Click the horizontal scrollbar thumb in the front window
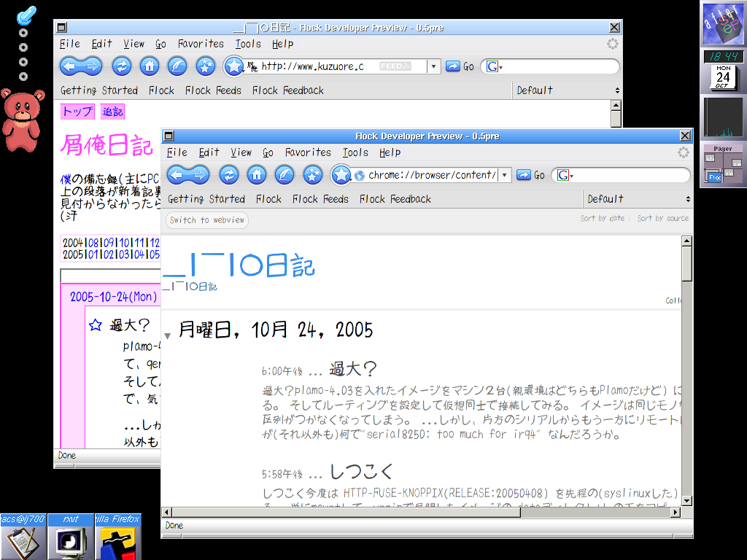Image resolution: width=747 pixels, height=560 pixels. (x=347, y=513)
